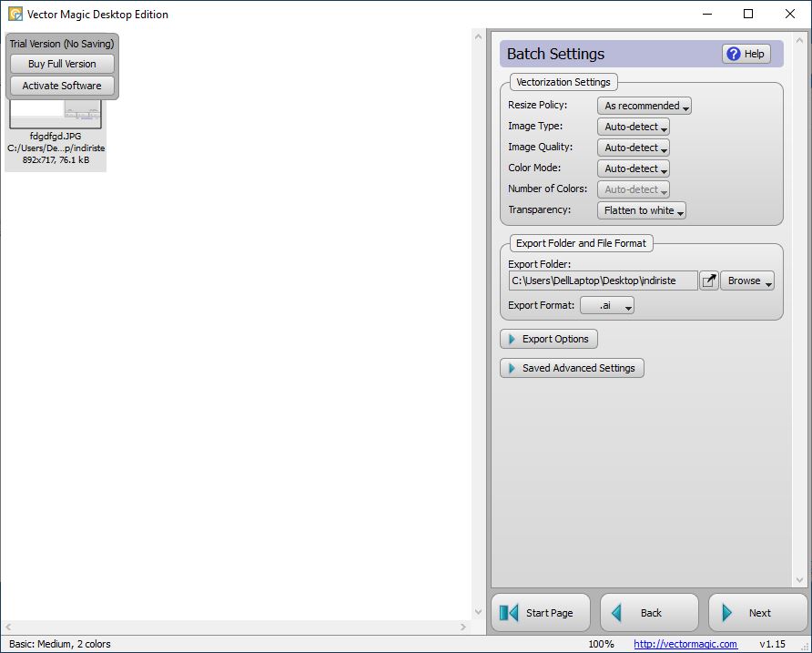Expand the Export Options section
Screen dimensions: 812x653
(549, 339)
